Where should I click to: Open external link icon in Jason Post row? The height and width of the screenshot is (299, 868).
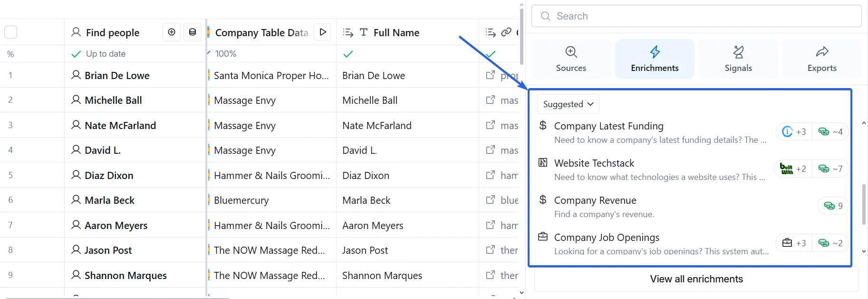[491, 250]
